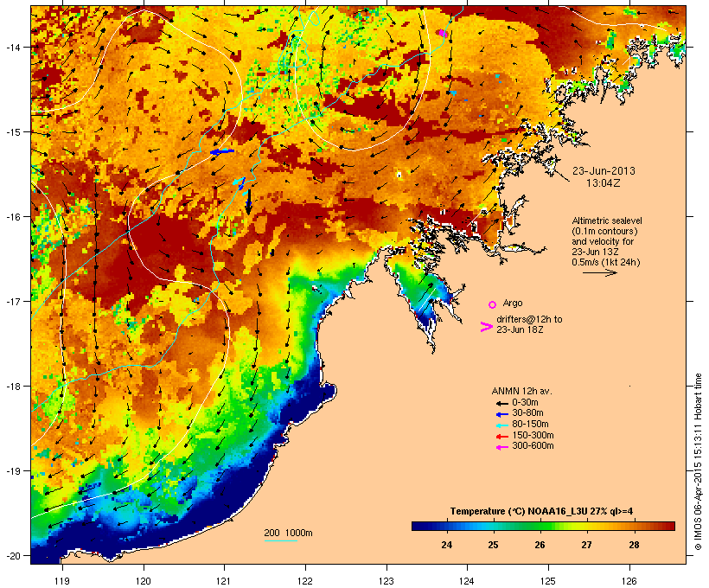Click the black 0-30m legend arrow

pyautogui.click(x=501, y=403)
